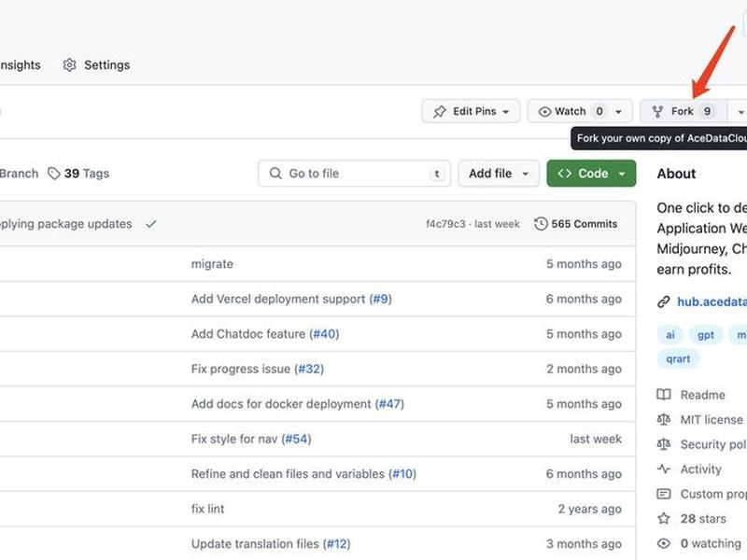Open the Fix progress issue commit message
Image resolution: width=747 pixels, height=560 pixels.
pos(240,369)
